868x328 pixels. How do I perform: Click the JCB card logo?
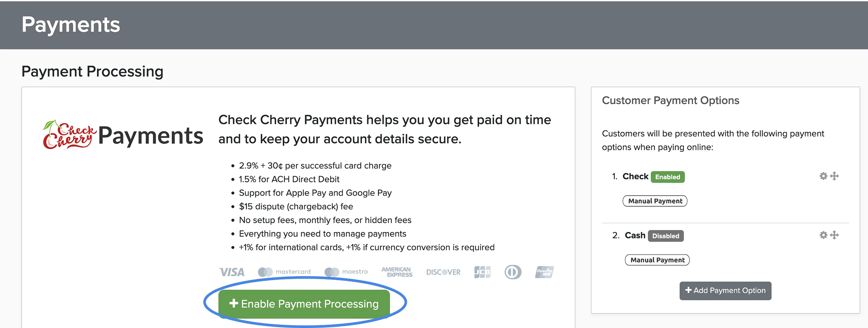[482, 272]
